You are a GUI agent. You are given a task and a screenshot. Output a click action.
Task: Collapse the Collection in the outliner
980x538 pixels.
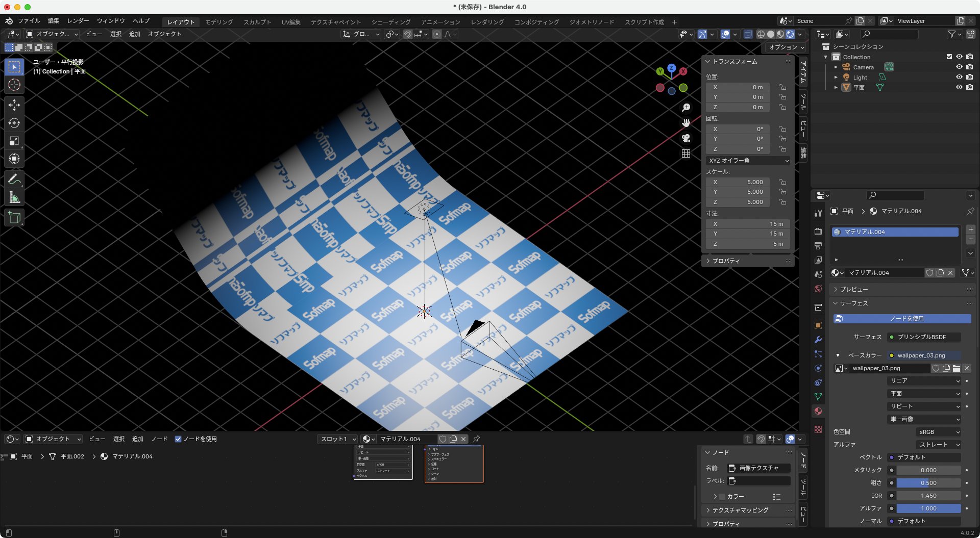[x=825, y=57]
